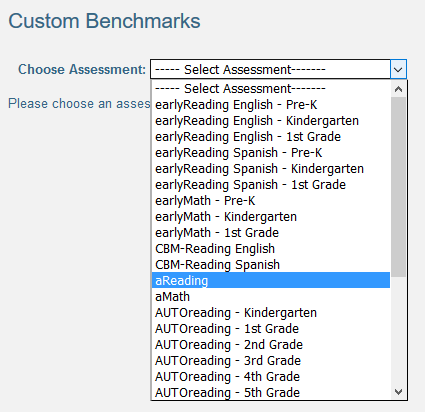Click the scrollbar down arrow in list

pos(398,391)
